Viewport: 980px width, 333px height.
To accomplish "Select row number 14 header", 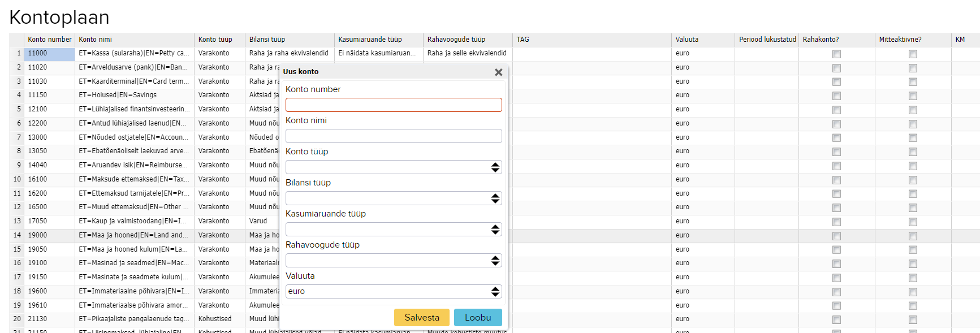I will 17,235.
